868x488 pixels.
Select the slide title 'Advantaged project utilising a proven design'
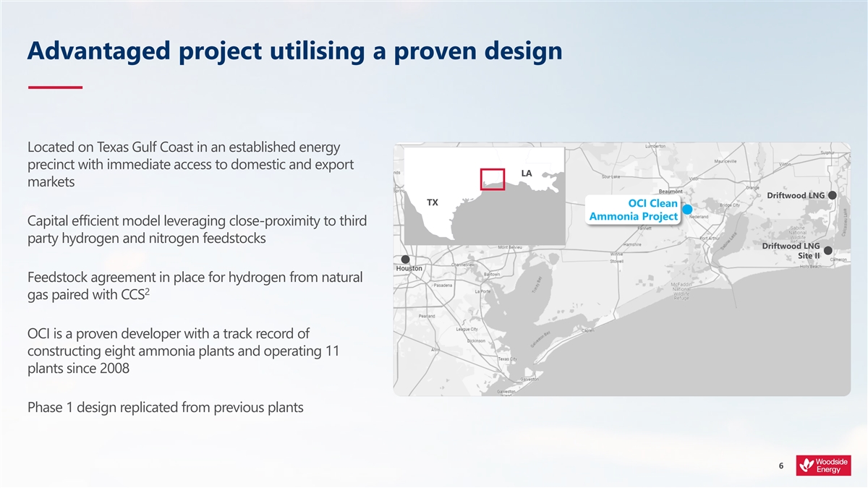pos(294,51)
